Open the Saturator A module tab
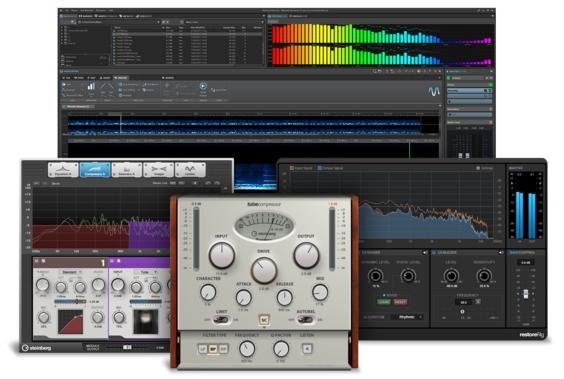The width and height of the screenshot is (564, 379). click(x=127, y=169)
